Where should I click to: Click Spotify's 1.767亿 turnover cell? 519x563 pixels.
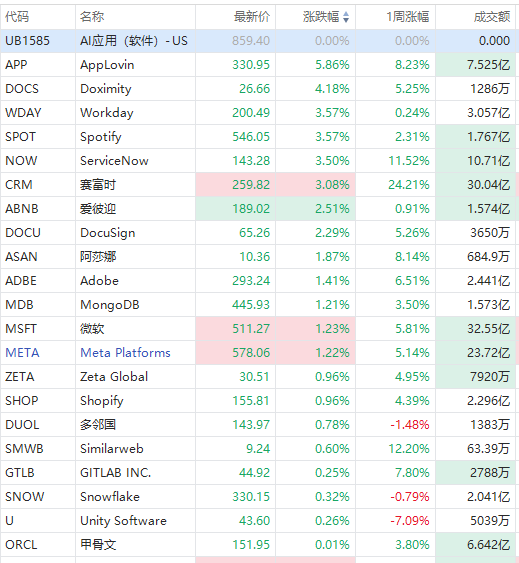click(476, 136)
